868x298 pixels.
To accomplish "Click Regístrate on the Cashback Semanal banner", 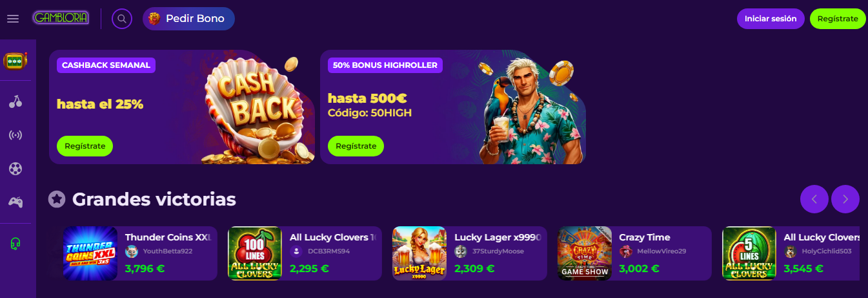I will coord(85,146).
